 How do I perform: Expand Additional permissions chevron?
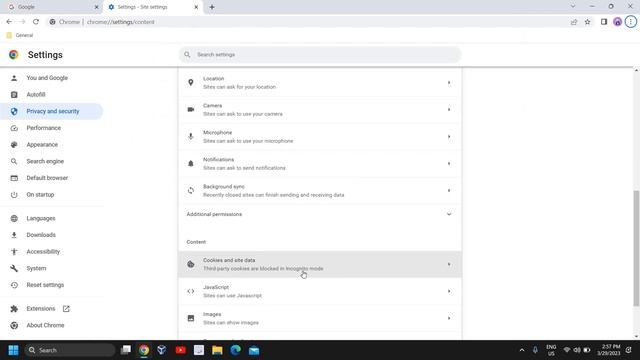tap(449, 214)
